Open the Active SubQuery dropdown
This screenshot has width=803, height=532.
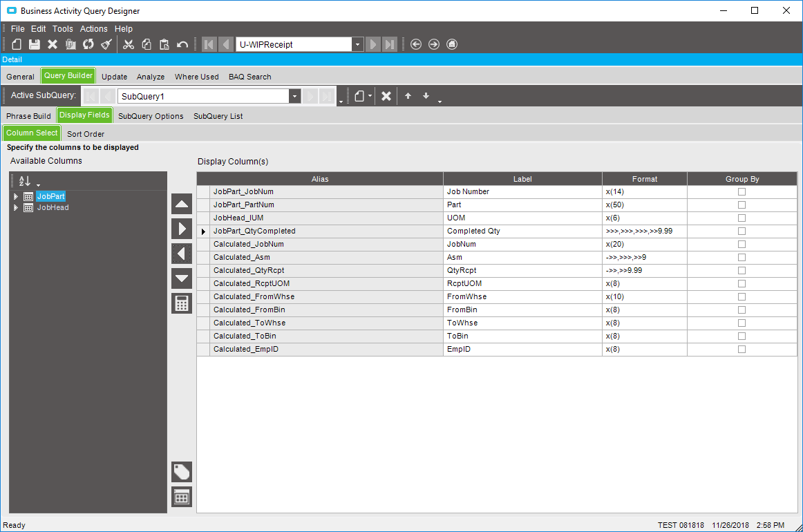(x=295, y=97)
